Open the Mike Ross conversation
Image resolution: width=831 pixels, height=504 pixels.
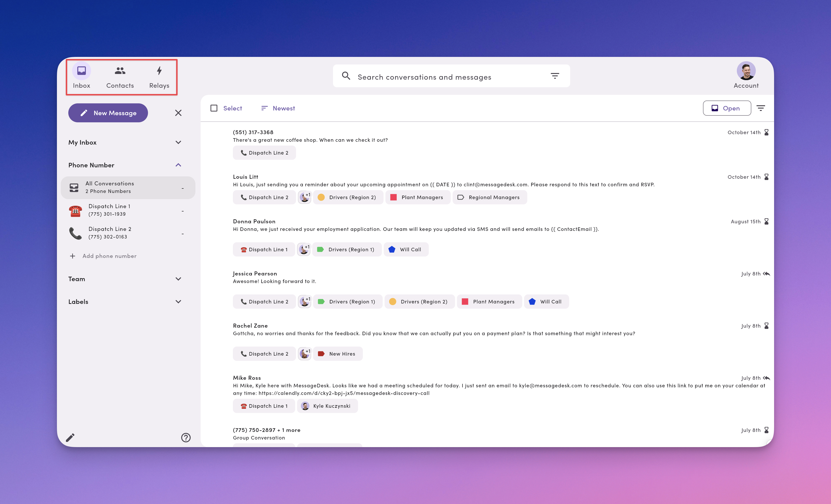(247, 378)
